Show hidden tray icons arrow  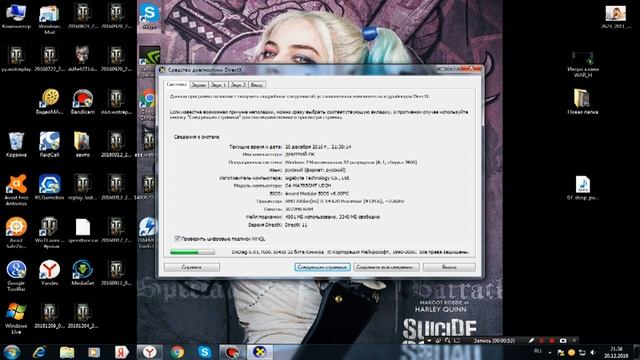(x=550, y=352)
